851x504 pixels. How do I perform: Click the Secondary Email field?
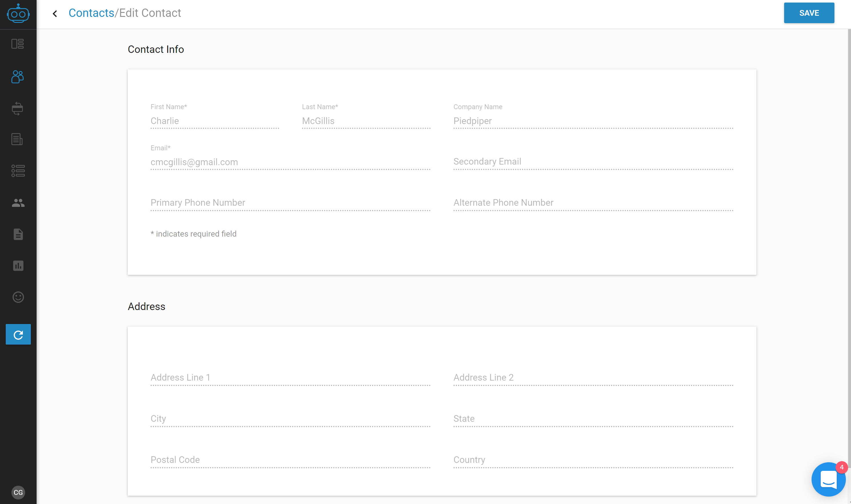(593, 162)
